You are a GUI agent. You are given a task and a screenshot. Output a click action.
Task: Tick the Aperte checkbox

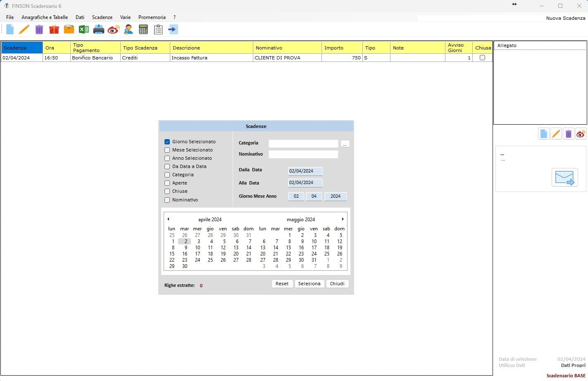[167, 183]
